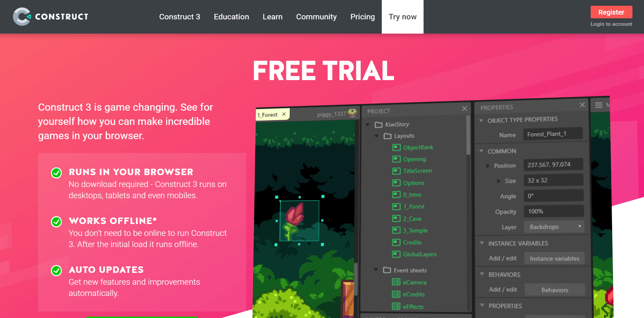Select the eCamera event sheet name
Image resolution: width=644 pixels, height=318 pixels.
(414, 282)
